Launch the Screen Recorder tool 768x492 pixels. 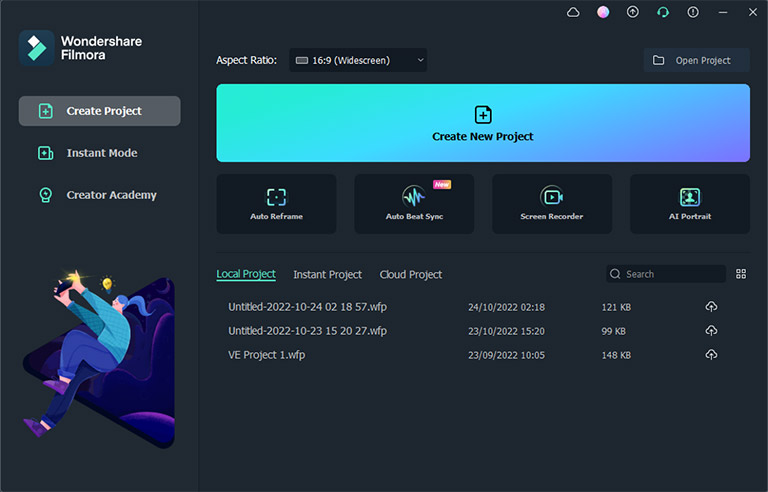pyautogui.click(x=552, y=204)
